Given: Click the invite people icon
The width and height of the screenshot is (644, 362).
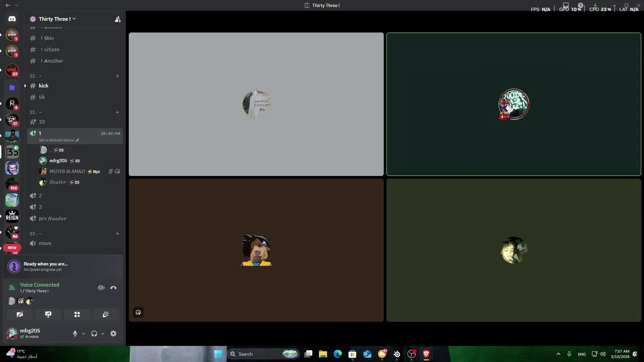Looking at the screenshot, I should pos(118,19).
